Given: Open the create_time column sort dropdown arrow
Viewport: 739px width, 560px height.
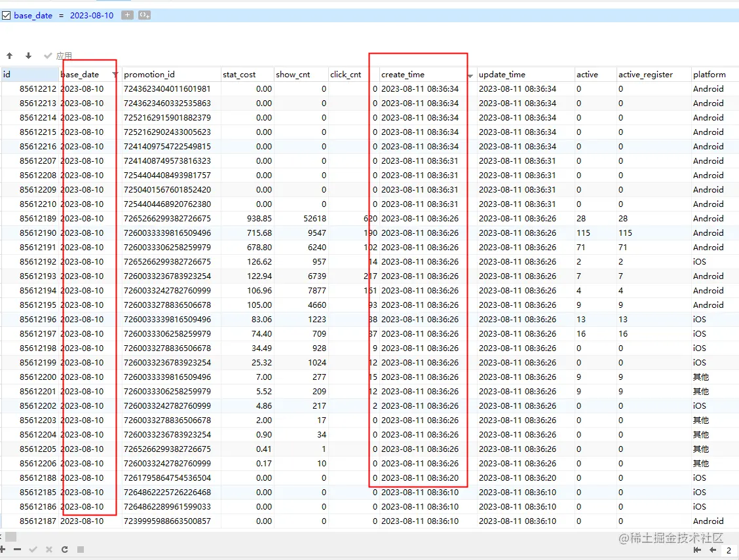Looking at the screenshot, I should (x=470, y=76).
